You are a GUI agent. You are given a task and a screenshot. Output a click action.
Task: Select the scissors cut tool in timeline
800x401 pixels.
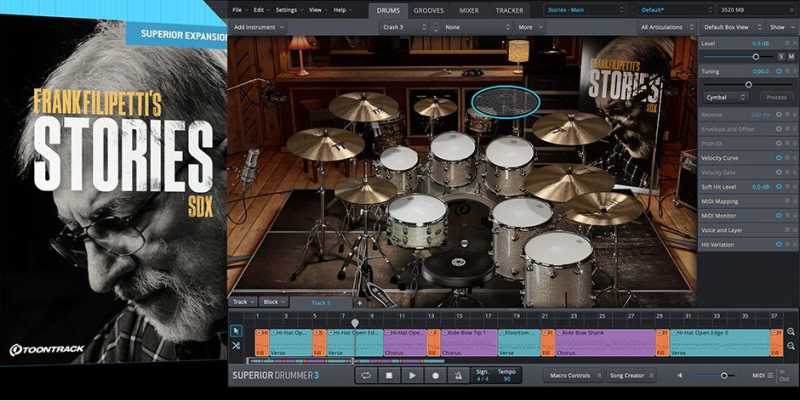tap(236, 345)
